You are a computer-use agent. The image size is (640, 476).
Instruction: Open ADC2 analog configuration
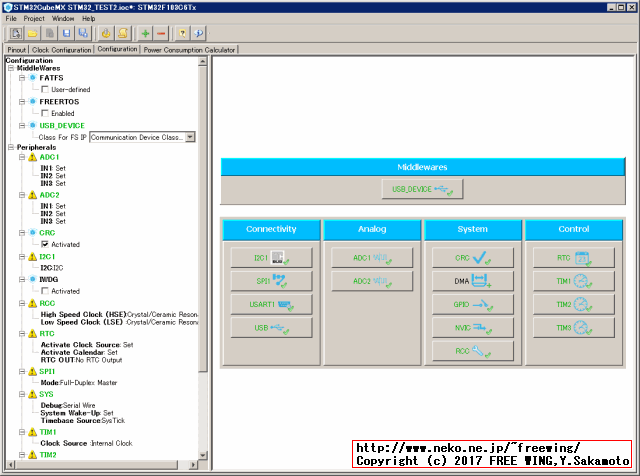tap(372, 281)
